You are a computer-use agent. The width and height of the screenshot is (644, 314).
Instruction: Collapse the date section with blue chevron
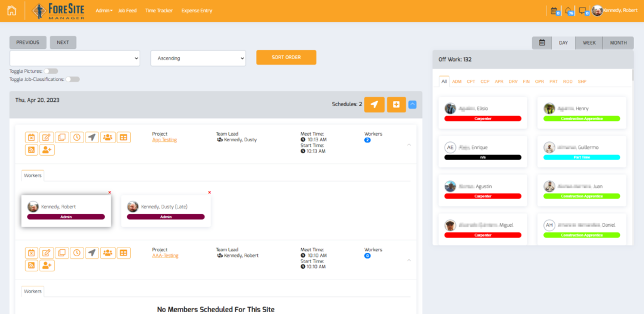click(413, 105)
